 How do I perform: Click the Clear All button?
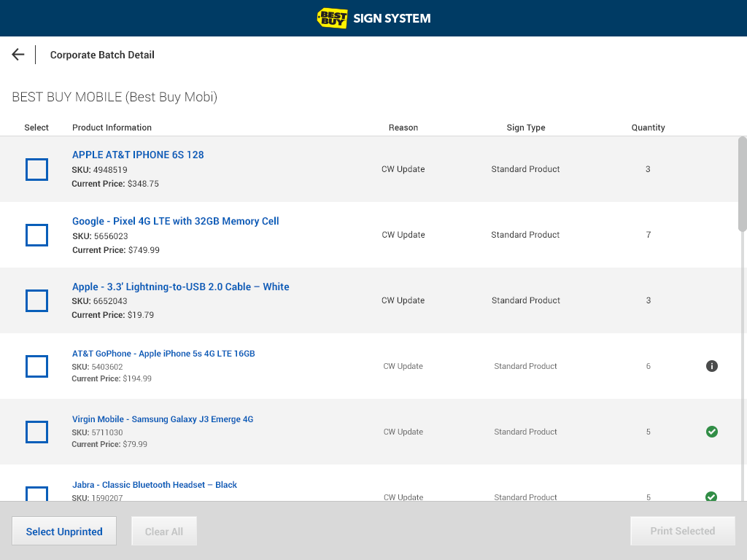click(164, 531)
